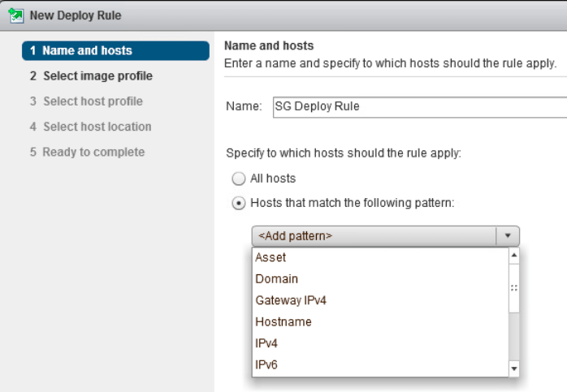Select the All hosts radio button

[239, 179]
